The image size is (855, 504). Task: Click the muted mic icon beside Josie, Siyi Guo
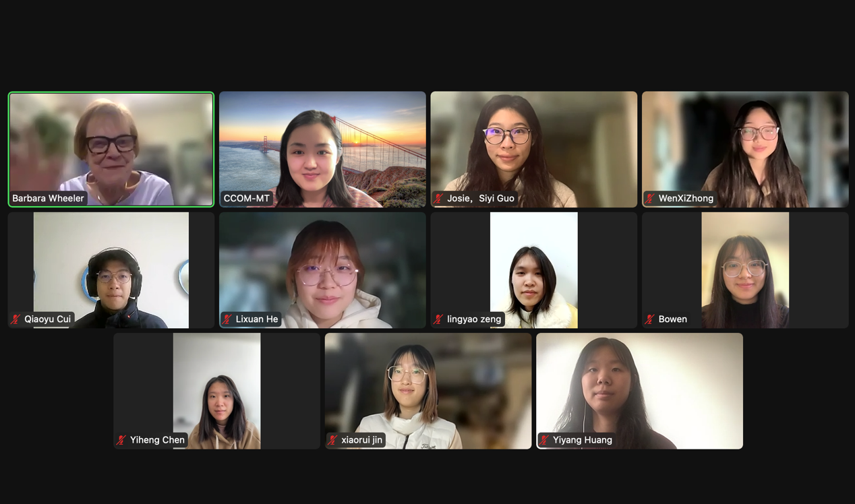[x=439, y=198]
